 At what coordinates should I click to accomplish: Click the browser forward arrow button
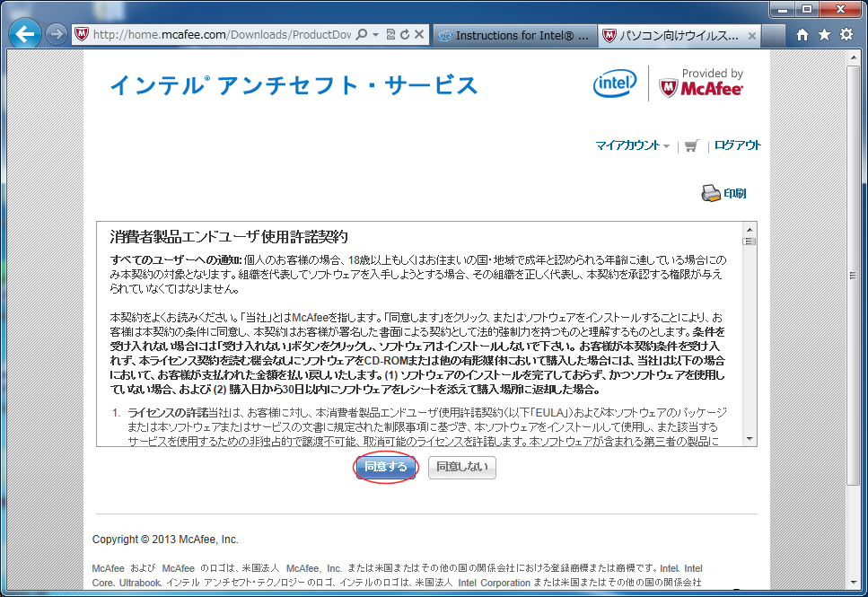[x=56, y=34]
